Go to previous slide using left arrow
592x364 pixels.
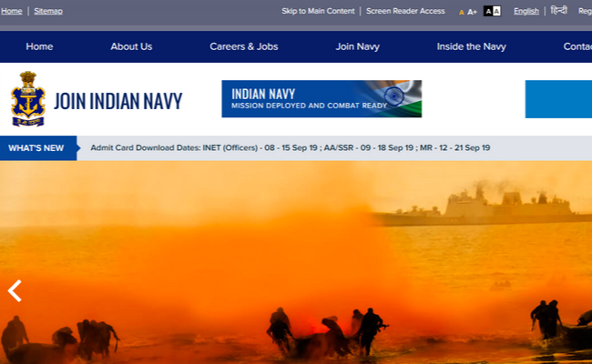(x=14, y=290)
